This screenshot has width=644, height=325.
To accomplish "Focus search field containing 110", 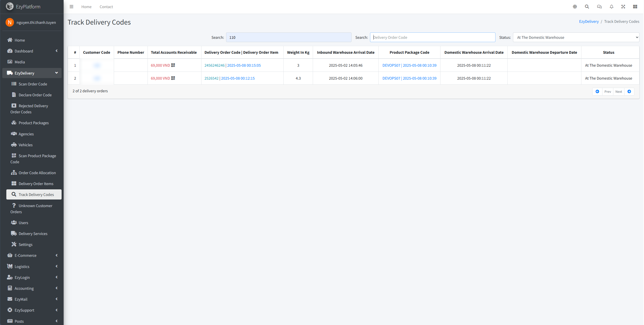I will tap(289, 37).
